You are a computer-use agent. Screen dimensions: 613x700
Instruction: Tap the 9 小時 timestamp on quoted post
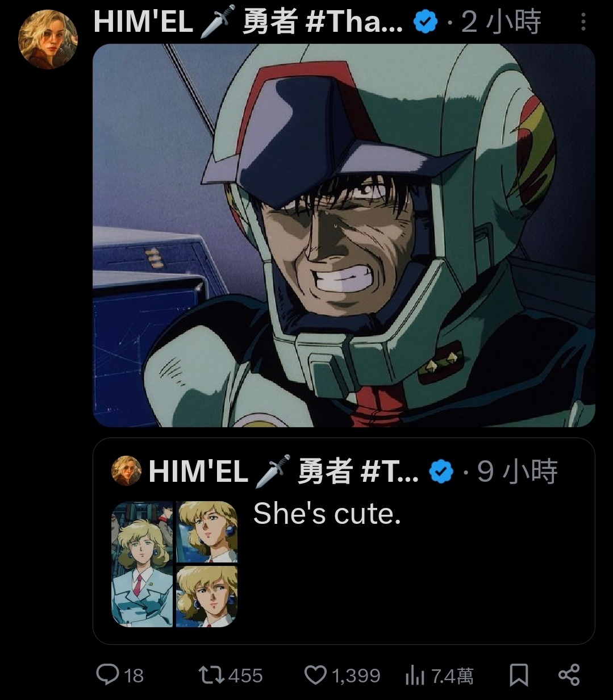pos(517,472)
